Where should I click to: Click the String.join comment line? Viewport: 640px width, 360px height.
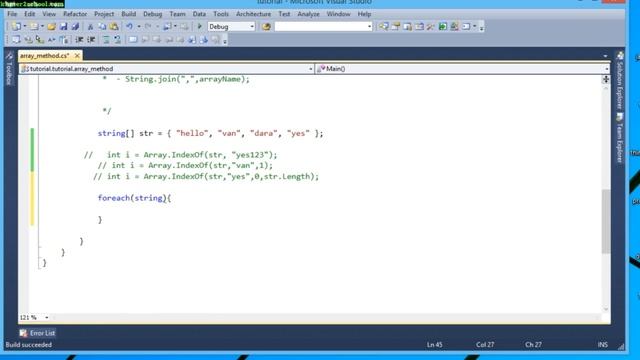click(176, 79)
